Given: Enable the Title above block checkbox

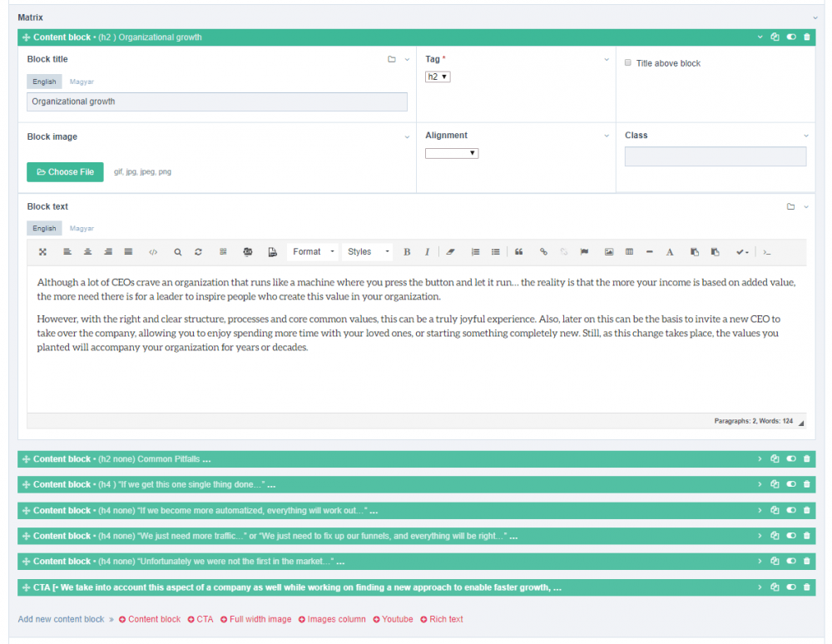Looking at the screenshot, I should coord(628,63).
